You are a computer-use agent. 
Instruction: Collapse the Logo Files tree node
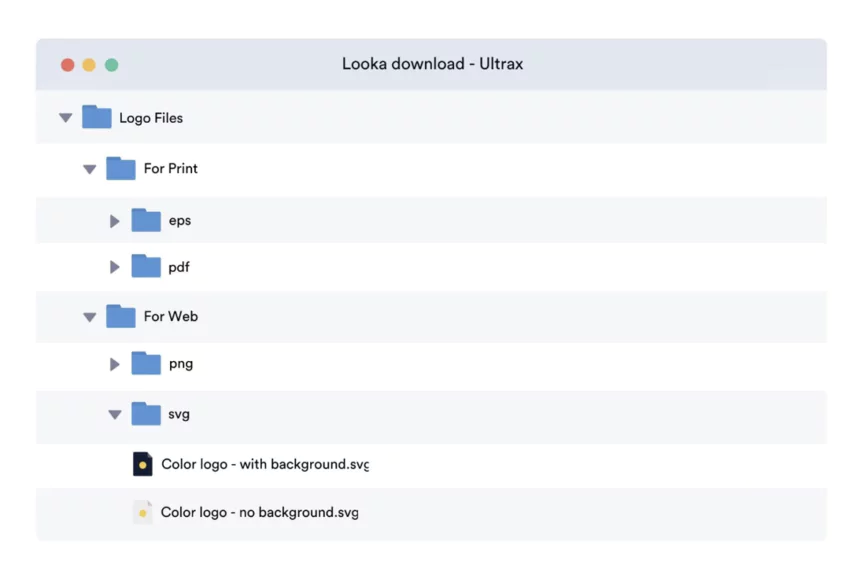[65, 117]
